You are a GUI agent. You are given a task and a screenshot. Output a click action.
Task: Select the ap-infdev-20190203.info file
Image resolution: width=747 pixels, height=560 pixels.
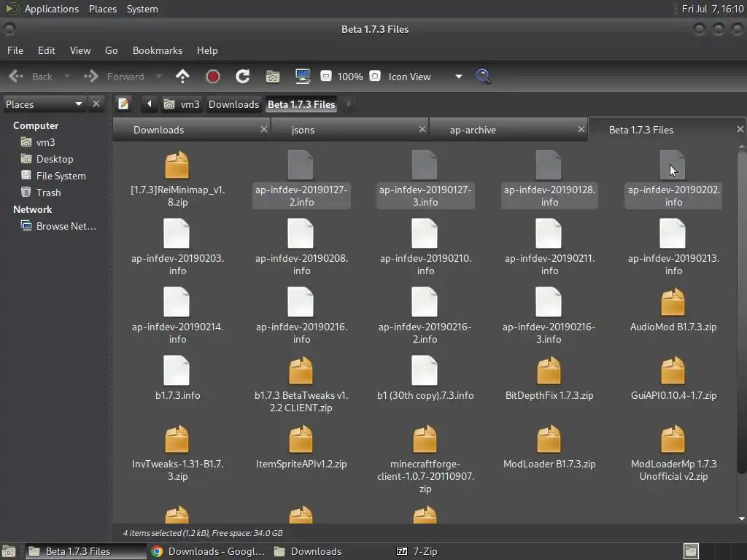177,248
